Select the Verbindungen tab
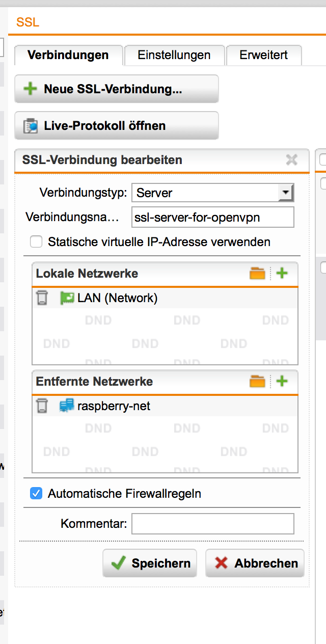This screenshot has width=326, height=644. click(x=68, y=55)
